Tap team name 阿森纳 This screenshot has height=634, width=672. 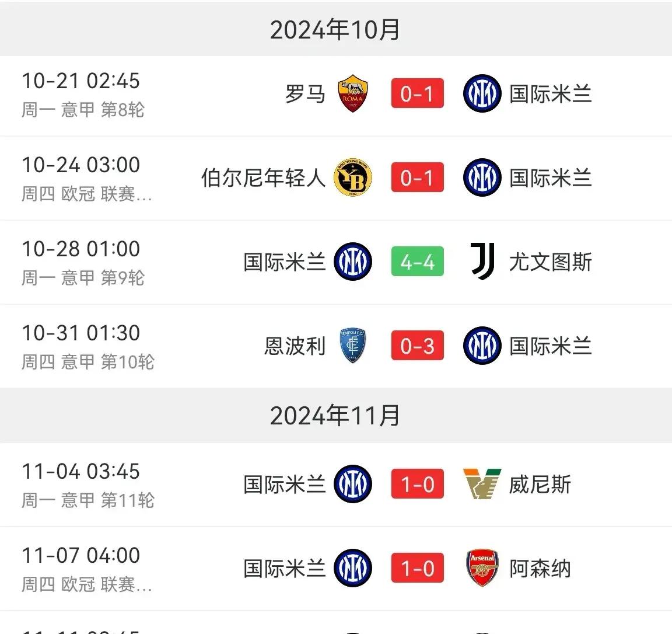coord(540,568)
